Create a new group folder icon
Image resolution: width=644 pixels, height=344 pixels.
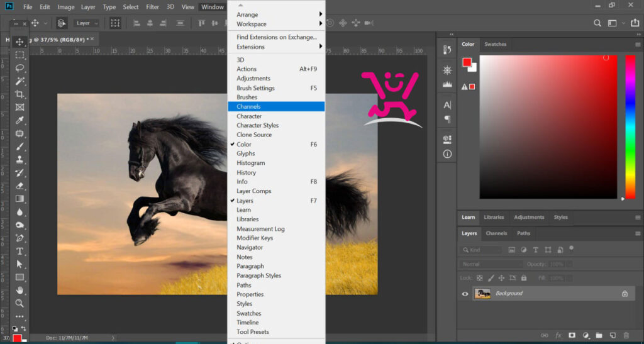(x=599, y=335)
